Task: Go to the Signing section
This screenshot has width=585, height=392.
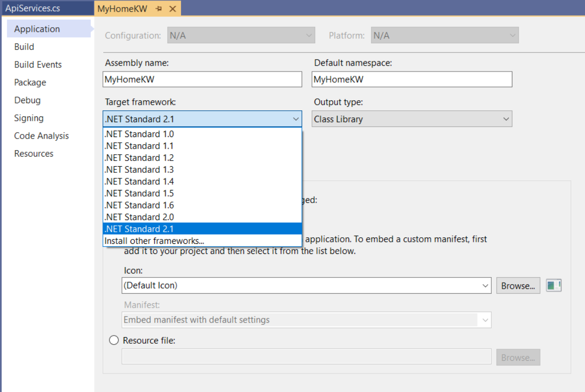Action: pos(29,118)
